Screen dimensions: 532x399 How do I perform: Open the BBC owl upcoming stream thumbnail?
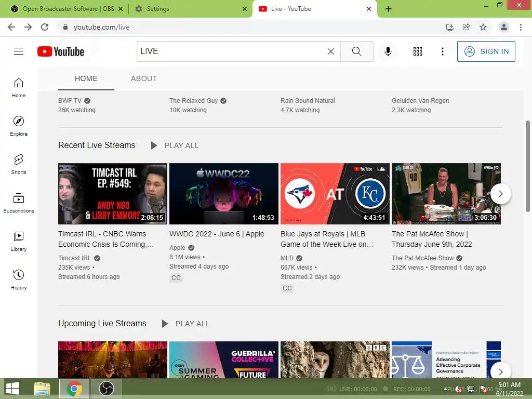tap(335, 360)
